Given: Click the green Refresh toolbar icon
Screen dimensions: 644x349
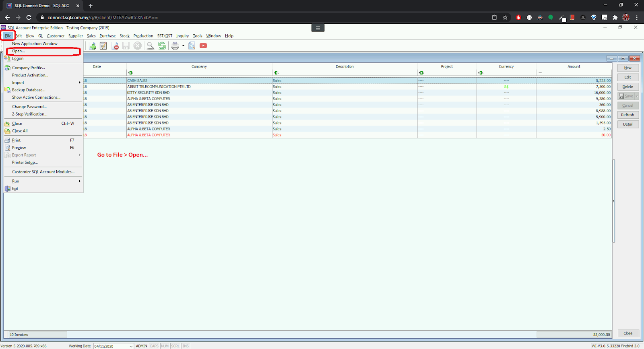Looking at the screenshot, I should pos(162,46).
